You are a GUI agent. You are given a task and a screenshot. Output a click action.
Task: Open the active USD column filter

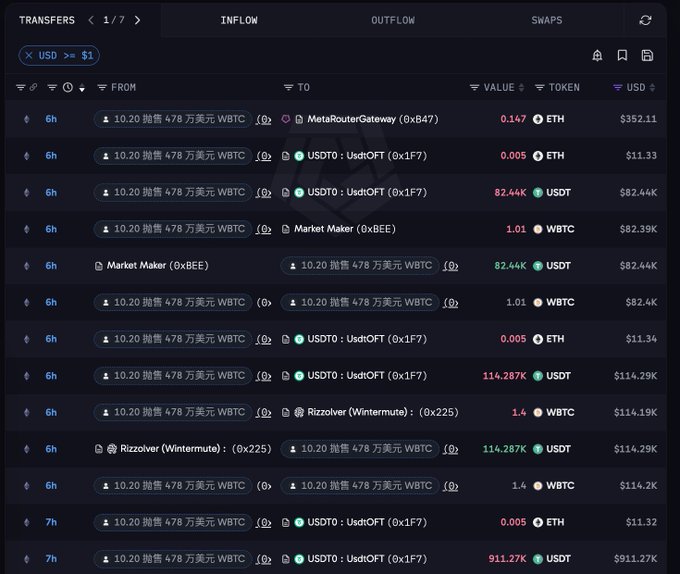(x=618, y=88)
